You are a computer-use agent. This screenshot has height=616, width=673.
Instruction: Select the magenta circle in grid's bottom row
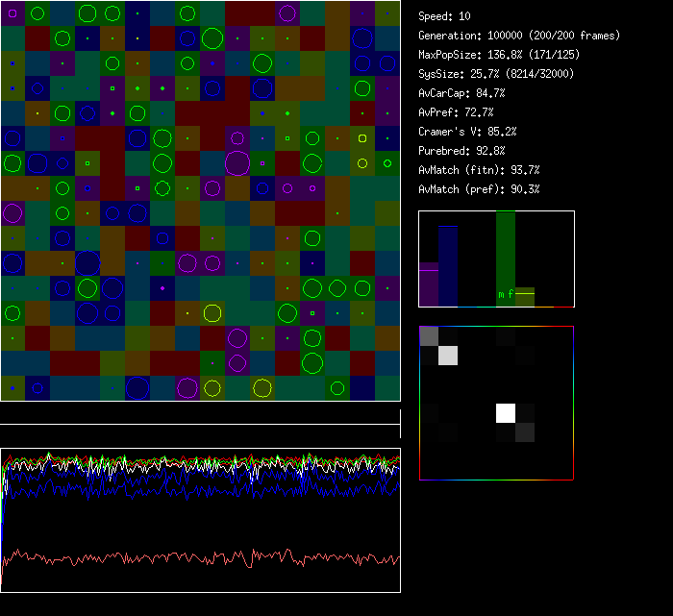tap(187, 387)
